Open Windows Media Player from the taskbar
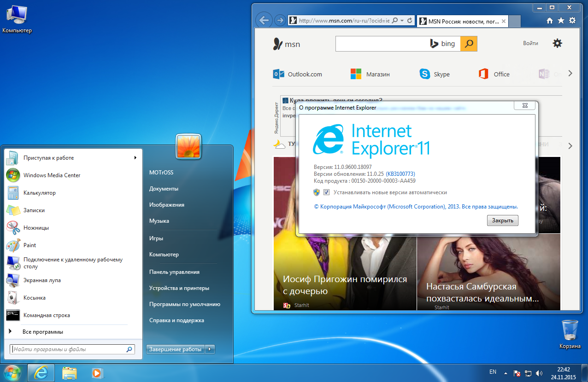The width and height of the screenshot is (588, 382). coord(97,372)
